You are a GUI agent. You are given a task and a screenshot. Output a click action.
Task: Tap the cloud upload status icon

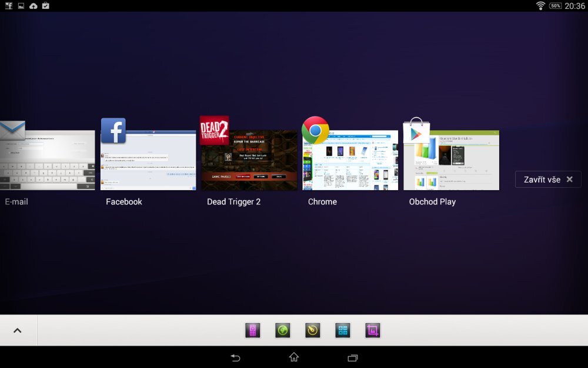point(32,5)
